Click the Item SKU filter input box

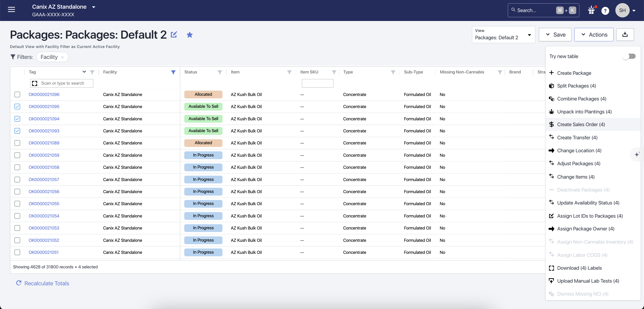pos(318,83)
